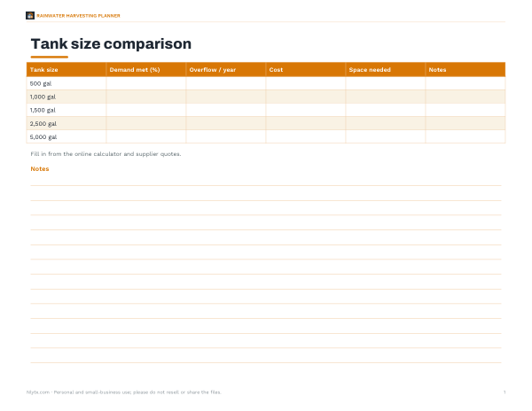Click the page number 1 in footer

pyautogui.click(x=505, y=392)
